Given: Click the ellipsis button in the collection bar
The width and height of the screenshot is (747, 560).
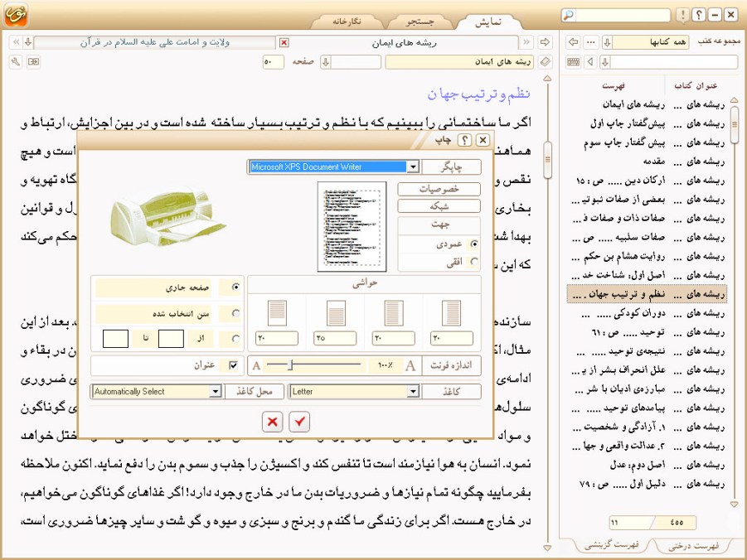Looking at the screenshot, I should coord(591,42).
